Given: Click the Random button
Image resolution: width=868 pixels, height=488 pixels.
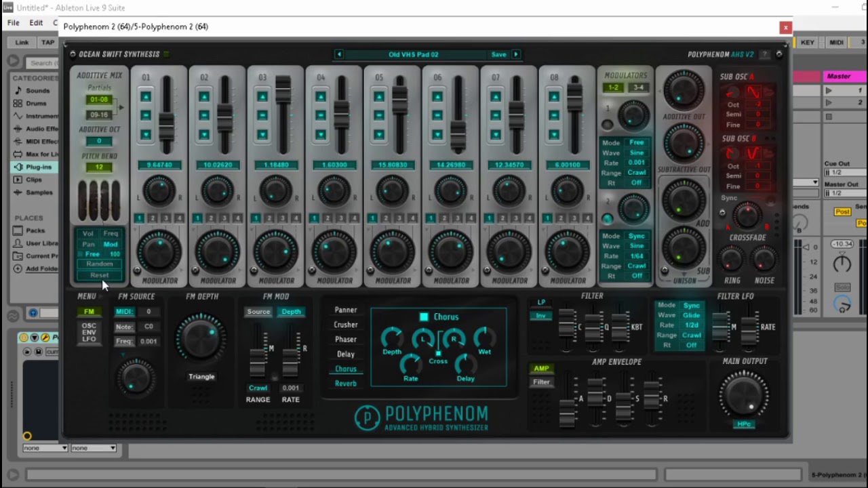Looking at the screenshot, I should (100, 264).
